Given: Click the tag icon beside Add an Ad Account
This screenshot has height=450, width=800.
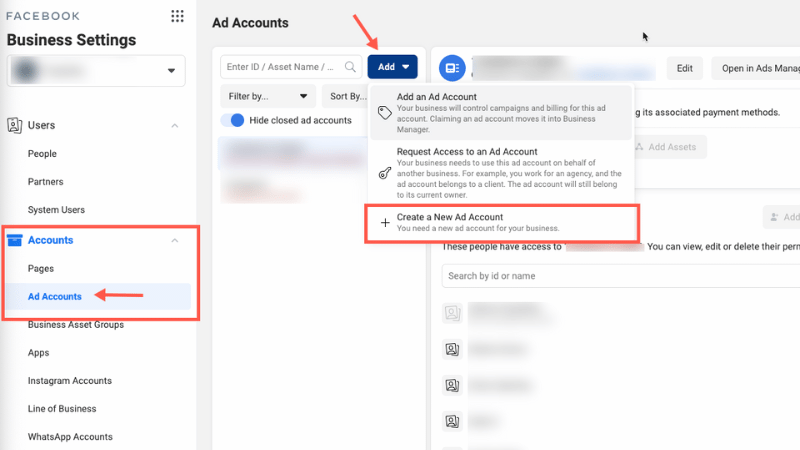Looking at the screenshot, I should pos(385,113).
